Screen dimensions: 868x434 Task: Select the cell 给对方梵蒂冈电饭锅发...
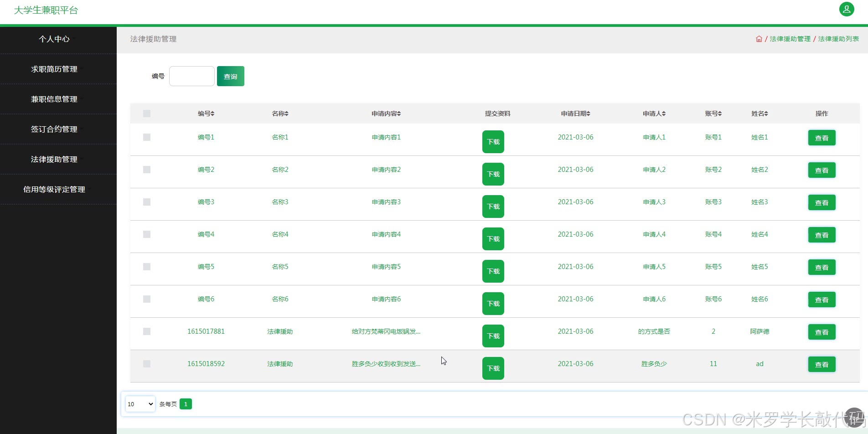(386, 331)
